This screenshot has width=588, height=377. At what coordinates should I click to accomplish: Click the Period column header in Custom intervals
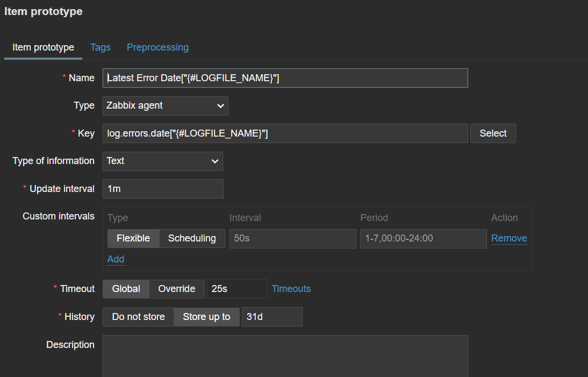(374, 218)
